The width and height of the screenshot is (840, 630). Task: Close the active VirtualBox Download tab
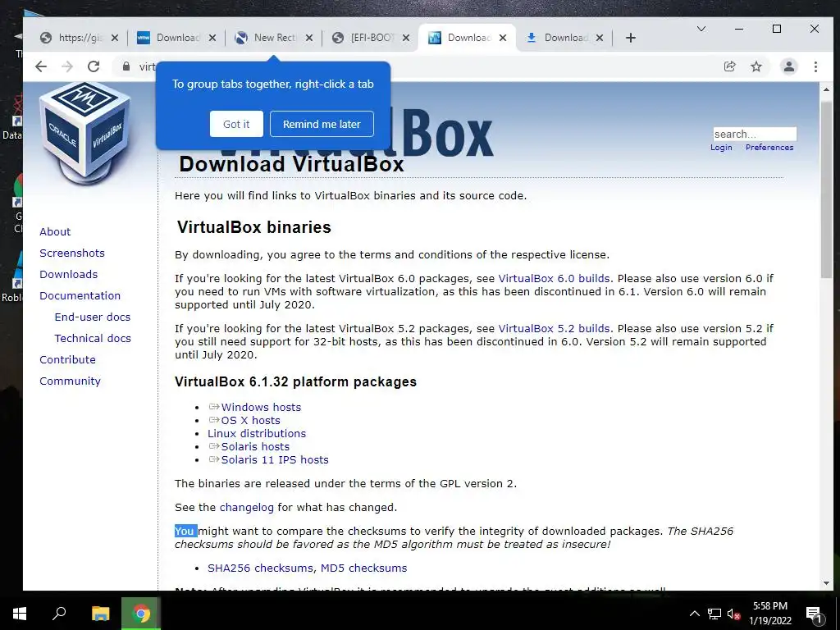503,38
